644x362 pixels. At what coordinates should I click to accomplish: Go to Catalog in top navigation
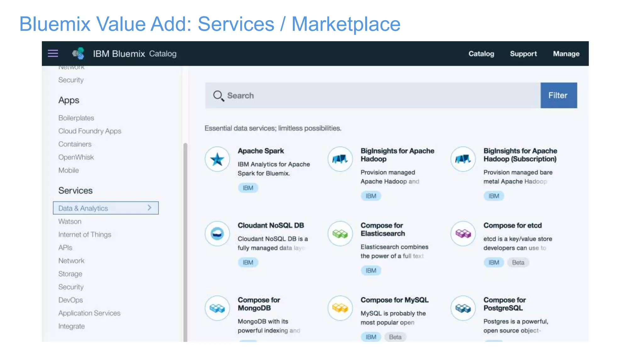(x=481, y=54)
